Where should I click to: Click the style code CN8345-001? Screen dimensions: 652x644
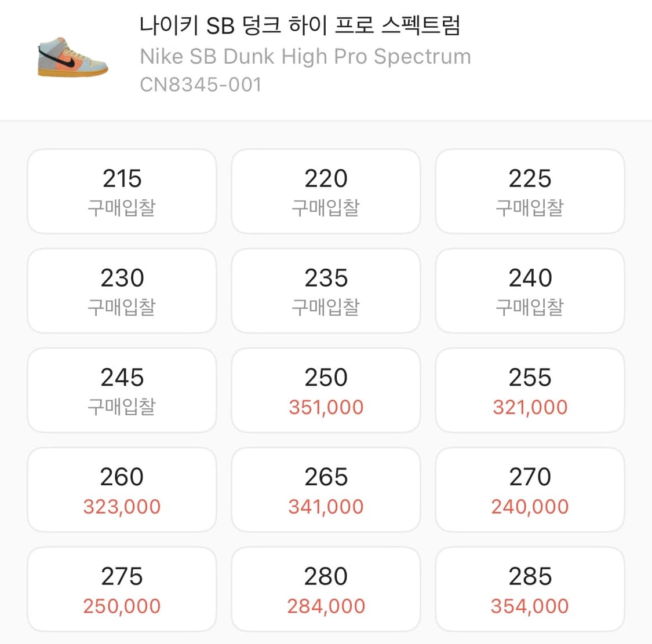pyautogui.click(x=200, y=85)
